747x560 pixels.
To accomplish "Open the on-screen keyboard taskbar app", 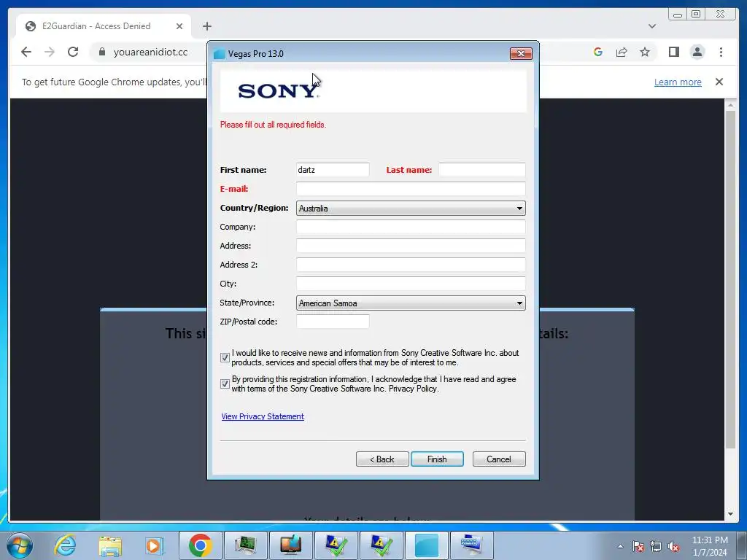I will pos(472,545).
